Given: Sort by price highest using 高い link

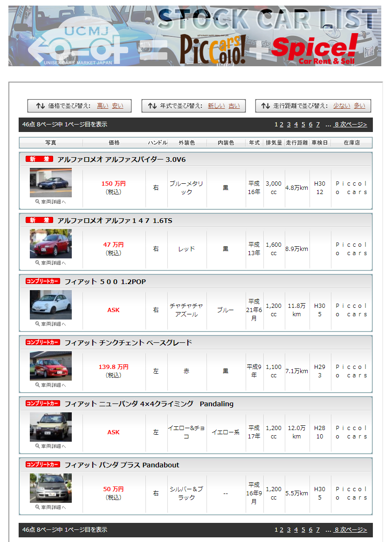Looking at the screenshot, I should [x=103, y=106].
